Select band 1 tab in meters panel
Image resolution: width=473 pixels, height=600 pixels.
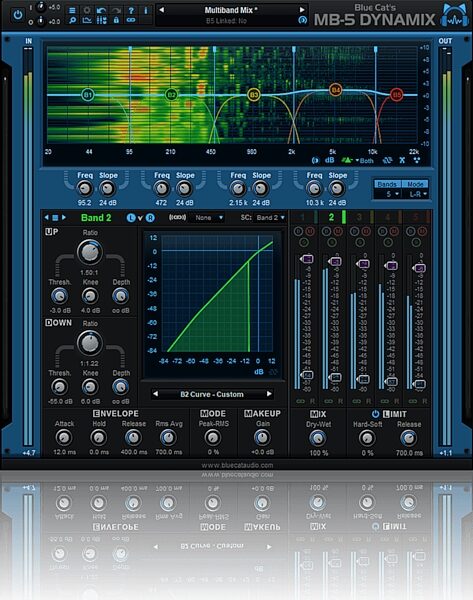click(x=305, y=217)
